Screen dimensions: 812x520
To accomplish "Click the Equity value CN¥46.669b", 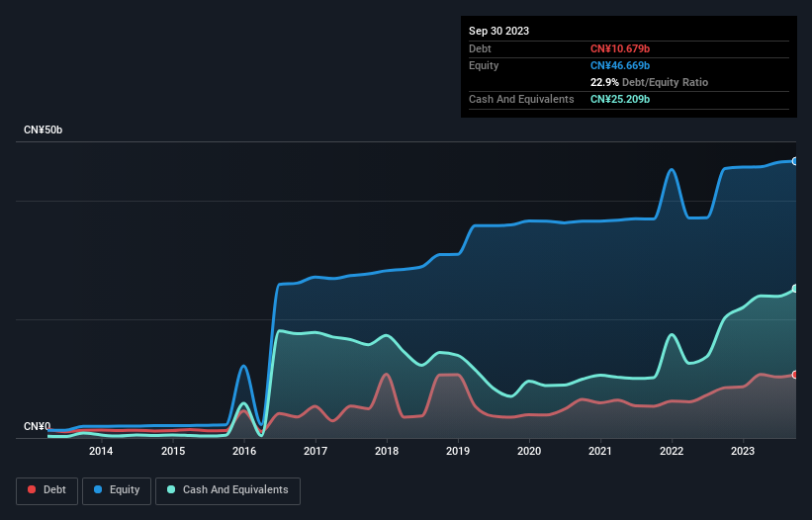I will coord(620,65).
